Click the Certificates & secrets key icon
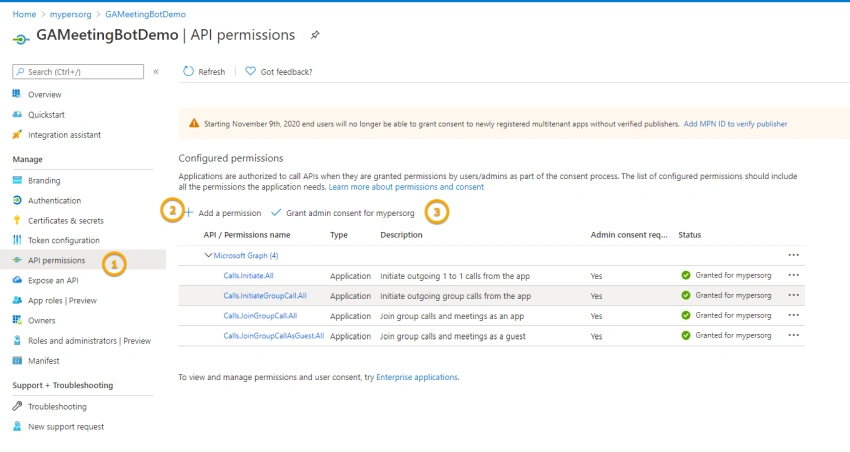Viewport: 850px width, 452px height. pos(17,220)
